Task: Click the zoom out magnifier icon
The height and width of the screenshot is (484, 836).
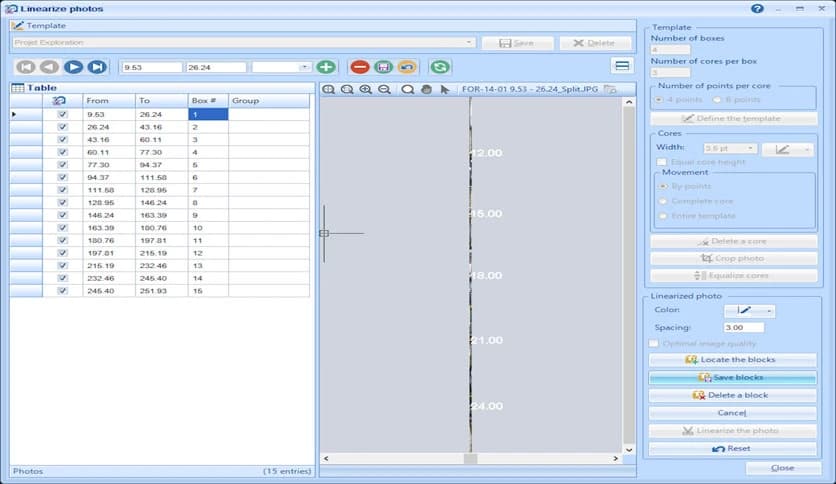Action: click(x=384, y=89)
